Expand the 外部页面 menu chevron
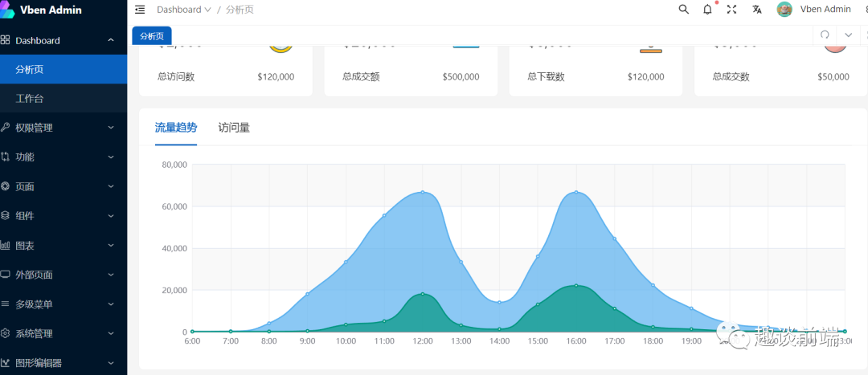The height and width of the screenshot is (375, 868). pyautogui.click(x=111, y=275)
